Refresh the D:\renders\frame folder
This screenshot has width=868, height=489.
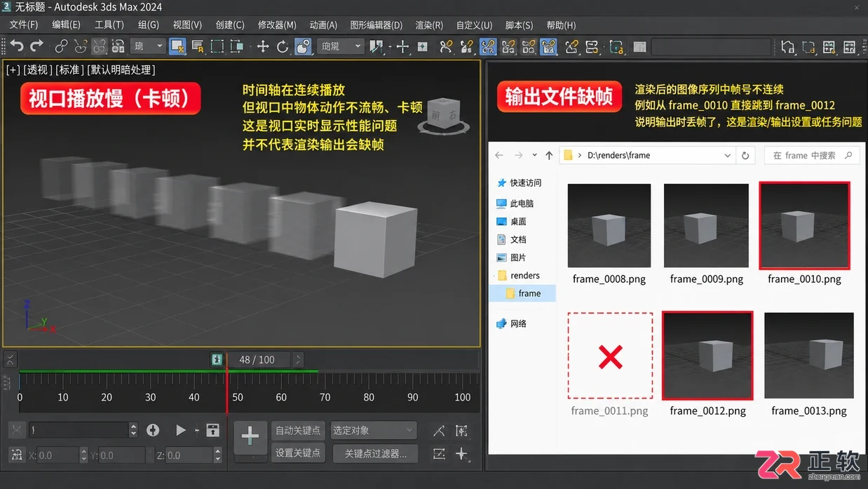(x=745, y=155)
